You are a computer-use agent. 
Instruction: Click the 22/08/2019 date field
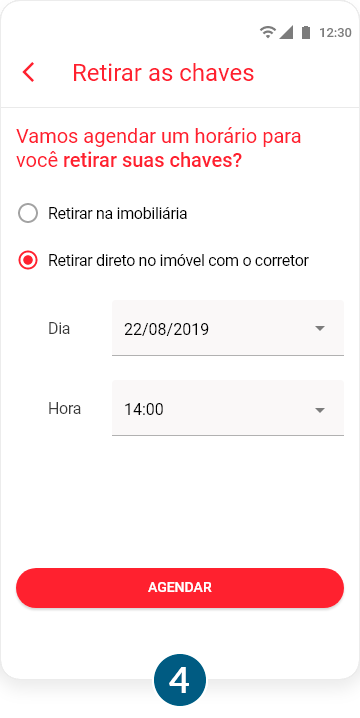click(228, 328)
